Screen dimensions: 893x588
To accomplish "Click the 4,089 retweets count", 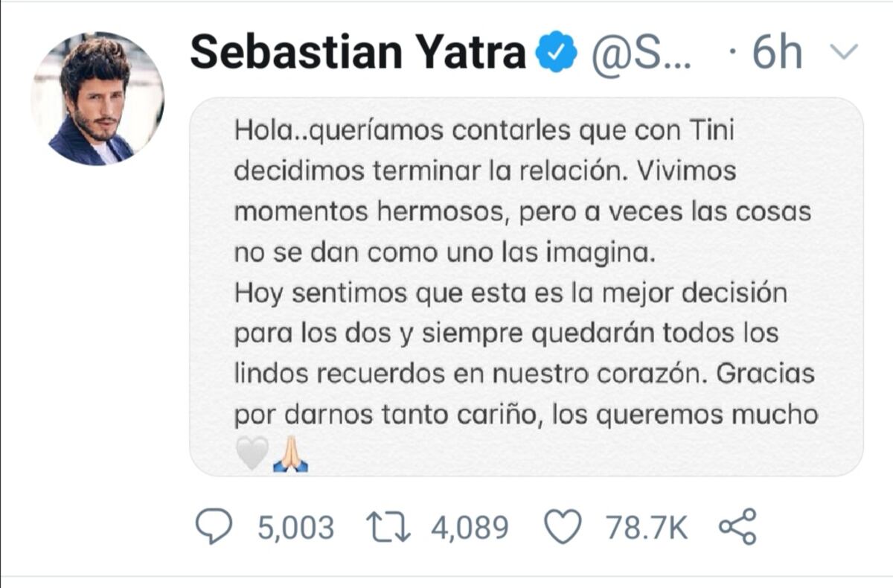I will coord(470,528).
